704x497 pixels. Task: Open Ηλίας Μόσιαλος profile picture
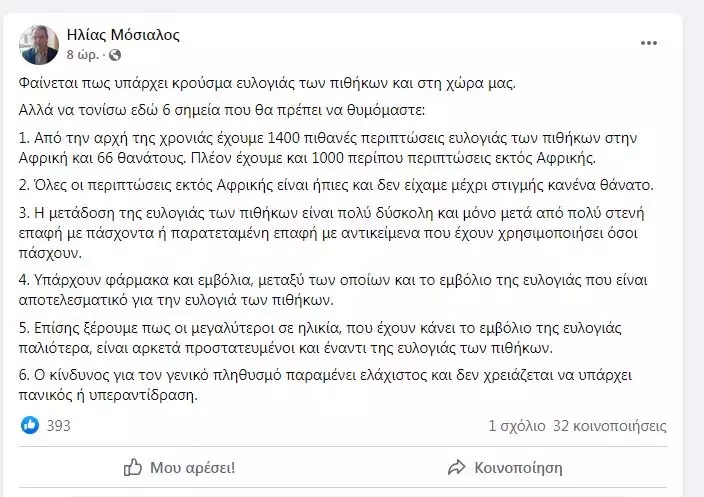[x=39, y=44]
